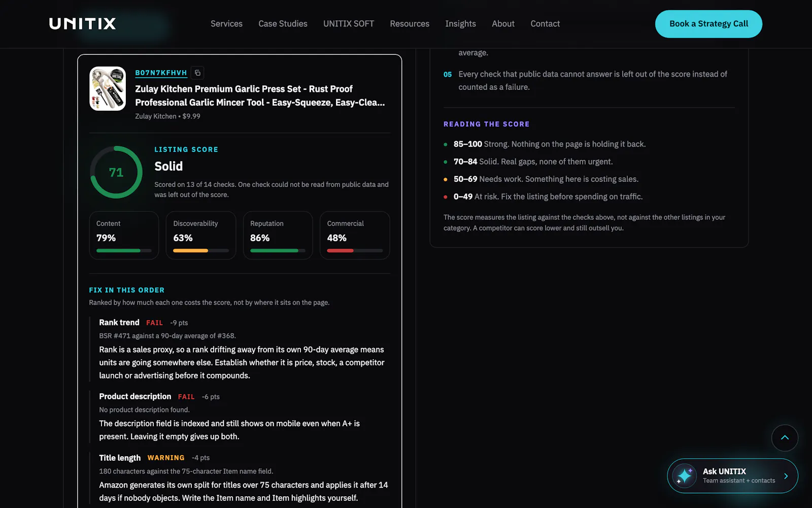Click the 0–49 At risk range

(548, 197)
